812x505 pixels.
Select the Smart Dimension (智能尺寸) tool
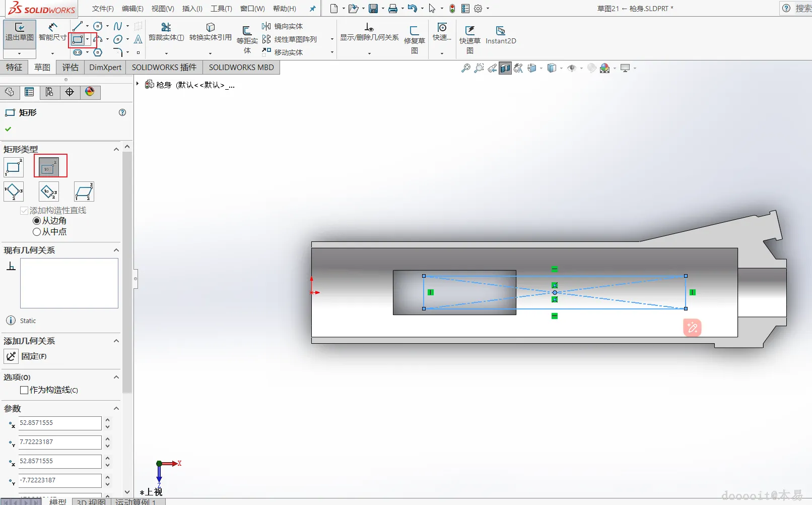pyautogui.click(x=52, y=32)
